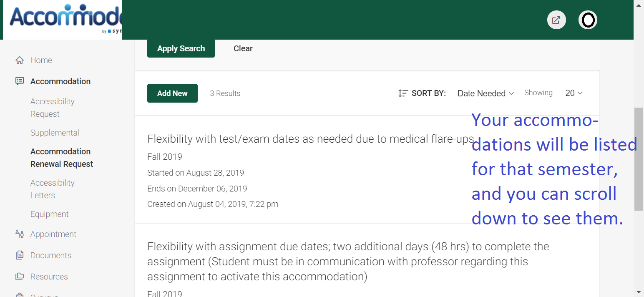Click the Home icon in sidebar
Screen dimensions: 644x297
(20, 60)
